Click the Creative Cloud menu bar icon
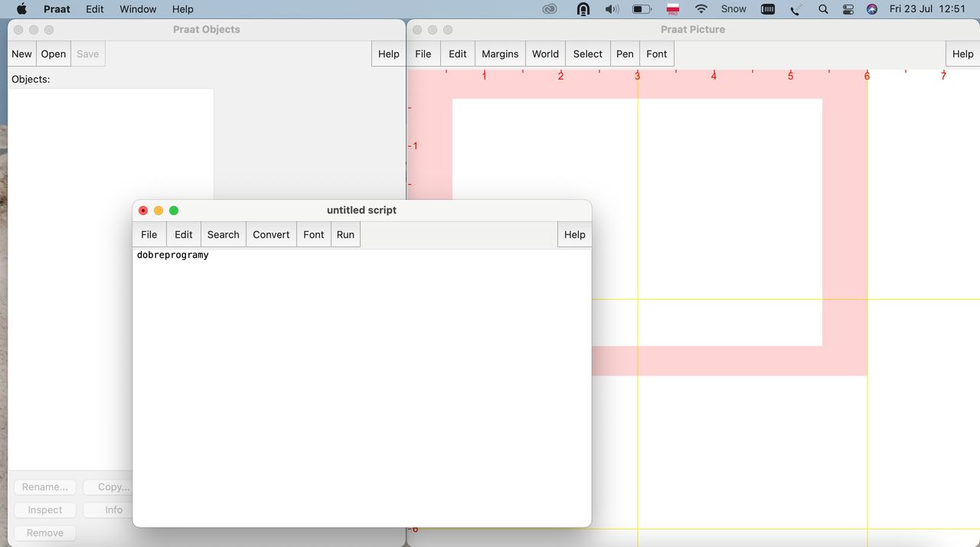 point(550,9)
